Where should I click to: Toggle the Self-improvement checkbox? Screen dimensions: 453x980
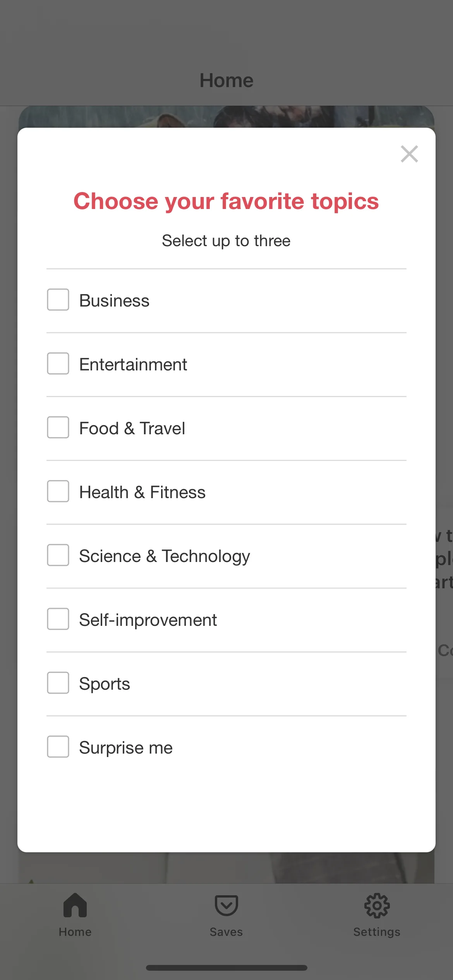point(58,619)
